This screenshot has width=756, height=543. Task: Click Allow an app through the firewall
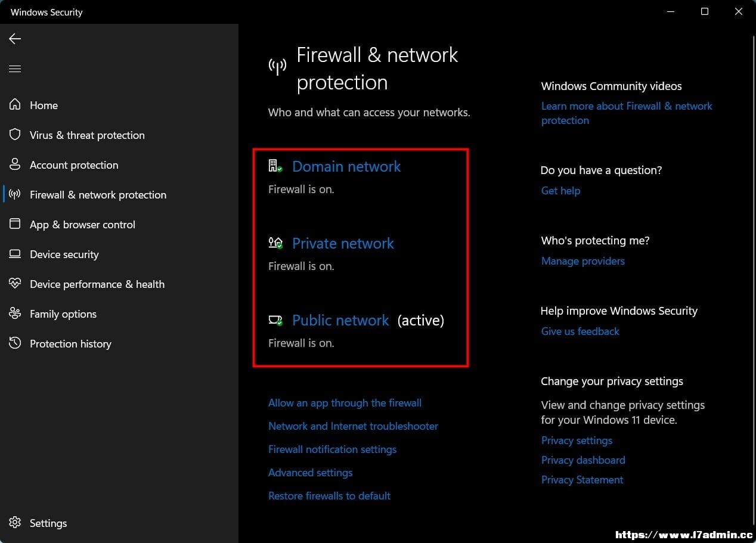coord(345,403)
